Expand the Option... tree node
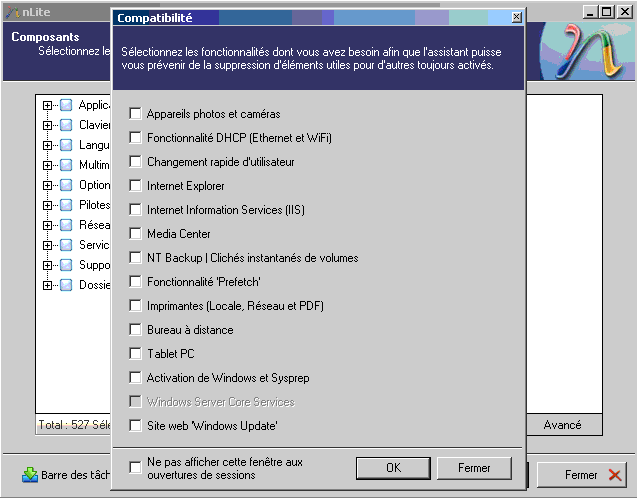Screen dimensions: 637x498 48,185
